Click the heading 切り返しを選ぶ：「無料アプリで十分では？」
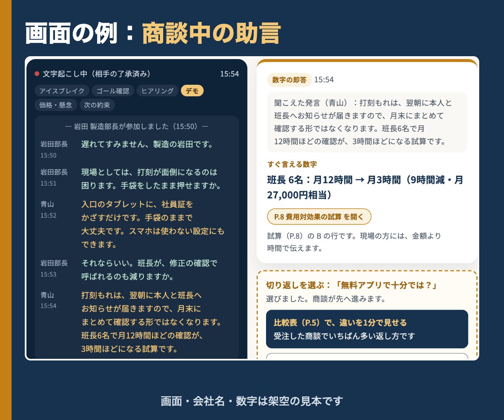The image size is (504, 420). coord(352,285)
